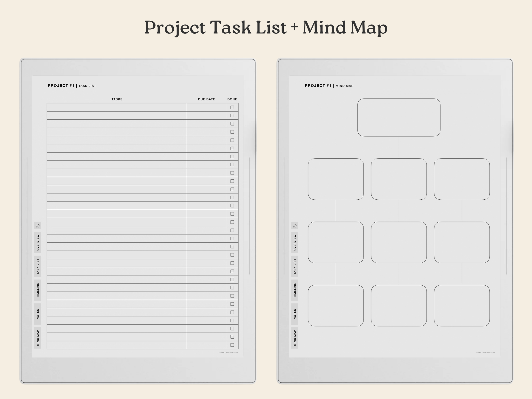Viewport: 532px width, 399px height.
Task: Open Notes tab on task list page
Action: (x=37, y=314)
